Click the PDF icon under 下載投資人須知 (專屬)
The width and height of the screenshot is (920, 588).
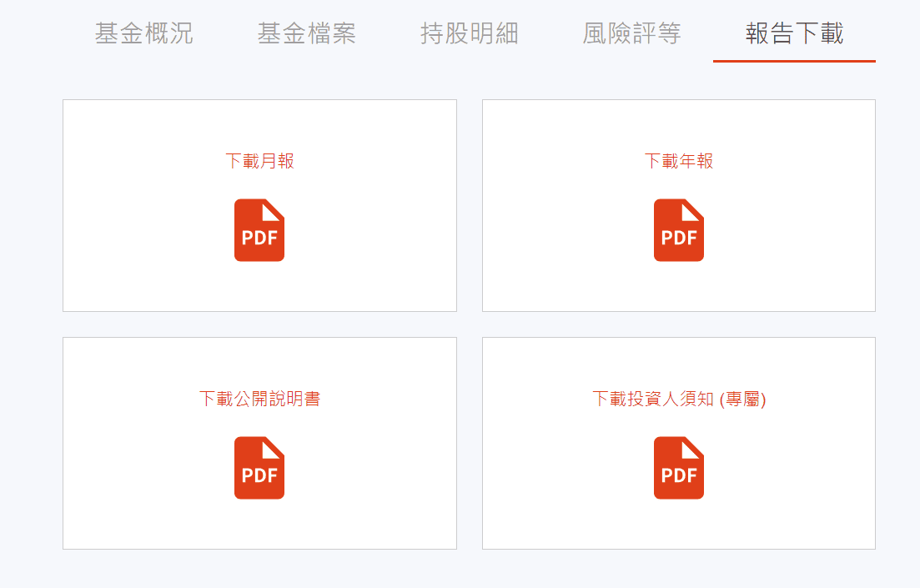click(679, 468)
